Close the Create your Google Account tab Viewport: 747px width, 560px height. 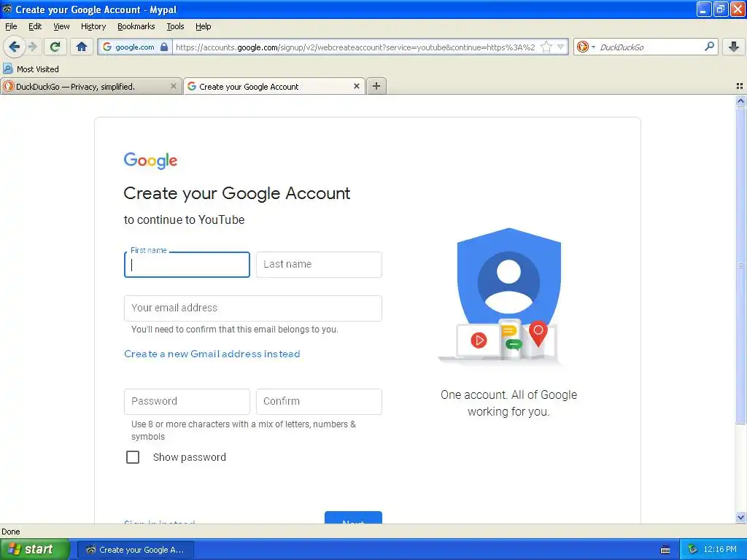point(356,86)
